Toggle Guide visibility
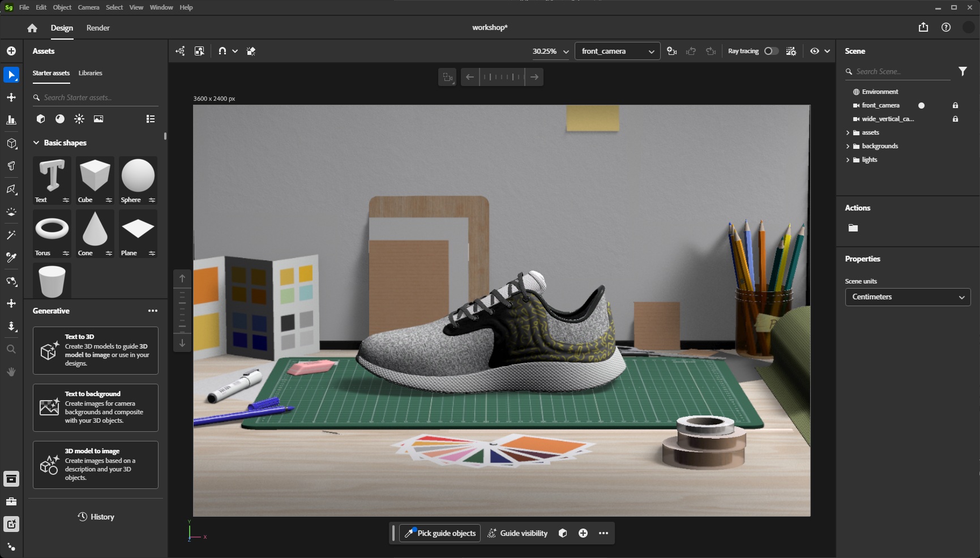Viewport: 980px width, 558px height. pos(517,533)
